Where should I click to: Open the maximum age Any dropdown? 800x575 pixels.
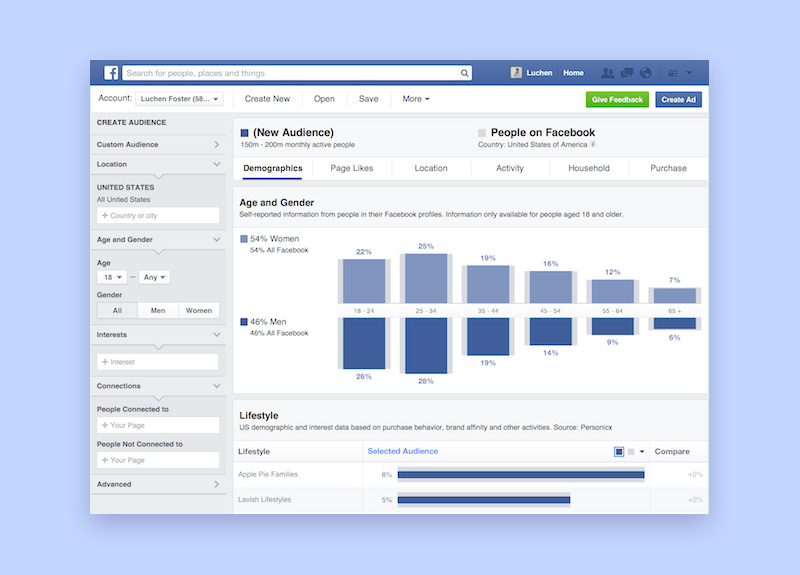(x=154, y=277)
